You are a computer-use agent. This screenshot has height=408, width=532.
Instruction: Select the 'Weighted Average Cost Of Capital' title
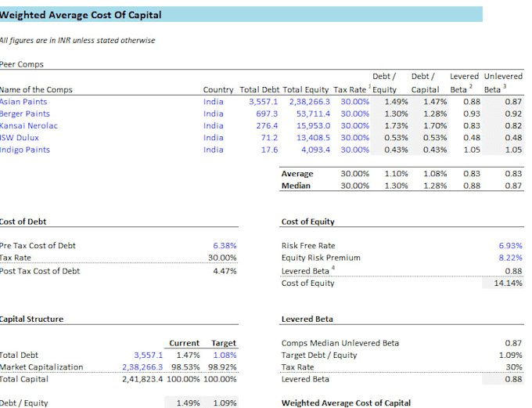pos(81,15)
